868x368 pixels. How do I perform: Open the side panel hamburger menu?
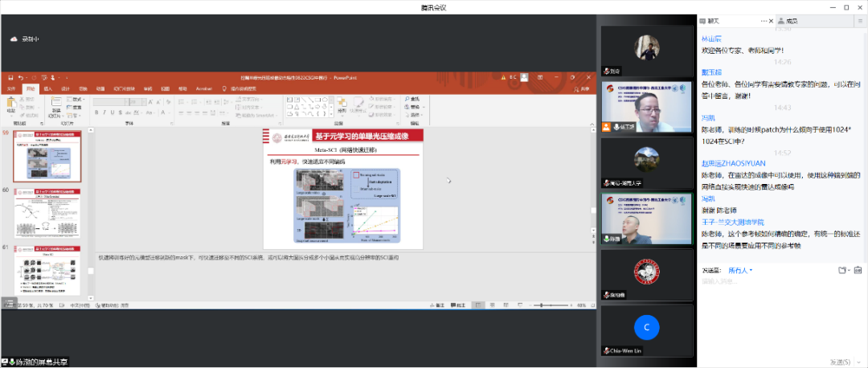(860, 20)
